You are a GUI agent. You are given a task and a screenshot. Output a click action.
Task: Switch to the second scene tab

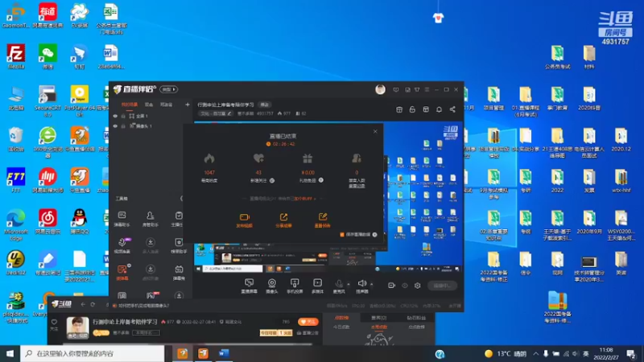click(149, 105)
